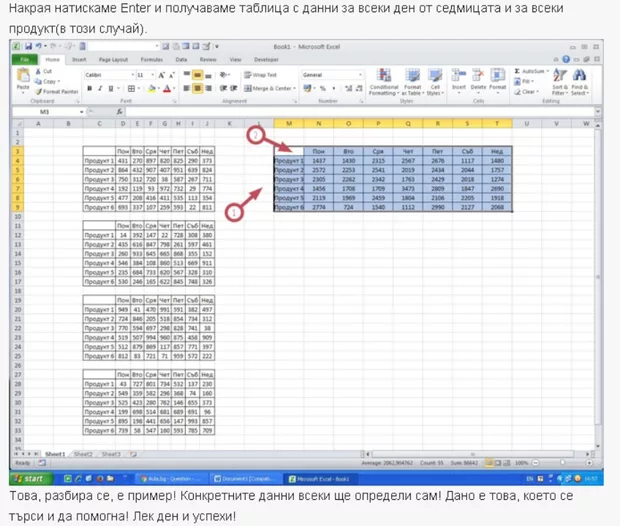Select the Sheet2 worksheet tab
The image size is (620, 526).
pyautogui.click(x=83, y=454)
